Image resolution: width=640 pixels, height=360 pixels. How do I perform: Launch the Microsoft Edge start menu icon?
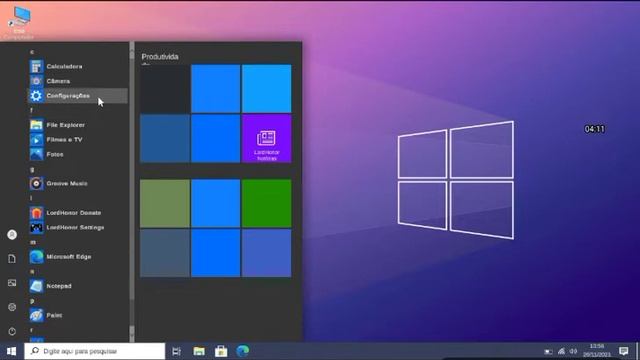(36, 257)
